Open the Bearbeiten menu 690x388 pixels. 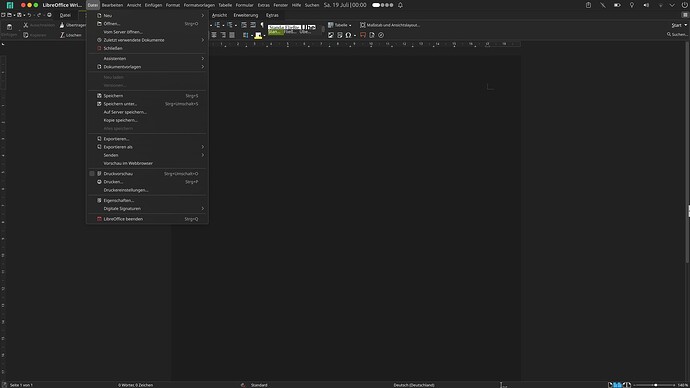(x=112, y=5)
